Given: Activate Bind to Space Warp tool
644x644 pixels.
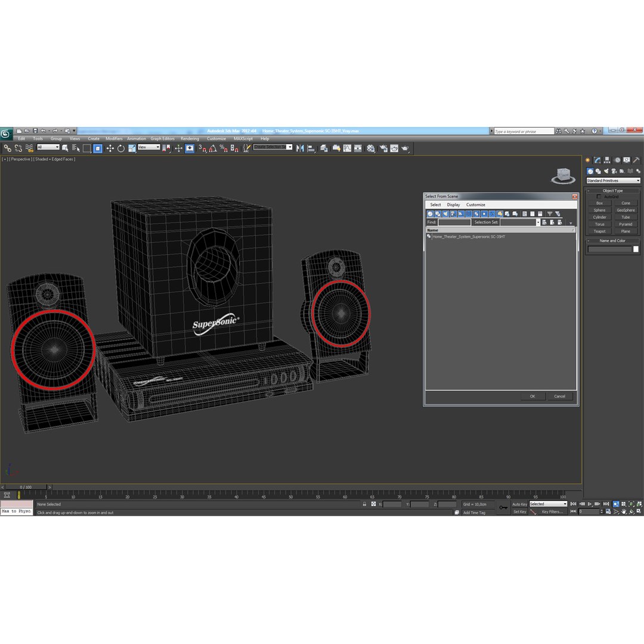Looking at the screenshot, I should (x=29, y=148).
